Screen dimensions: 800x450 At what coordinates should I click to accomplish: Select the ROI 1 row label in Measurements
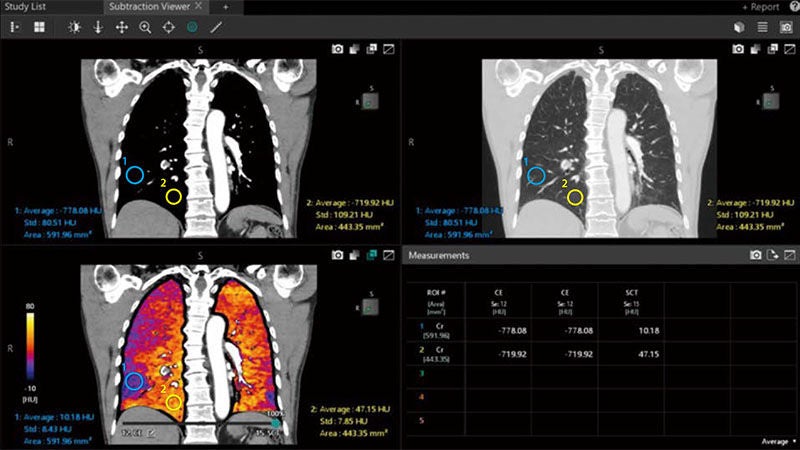click(435, 330)
